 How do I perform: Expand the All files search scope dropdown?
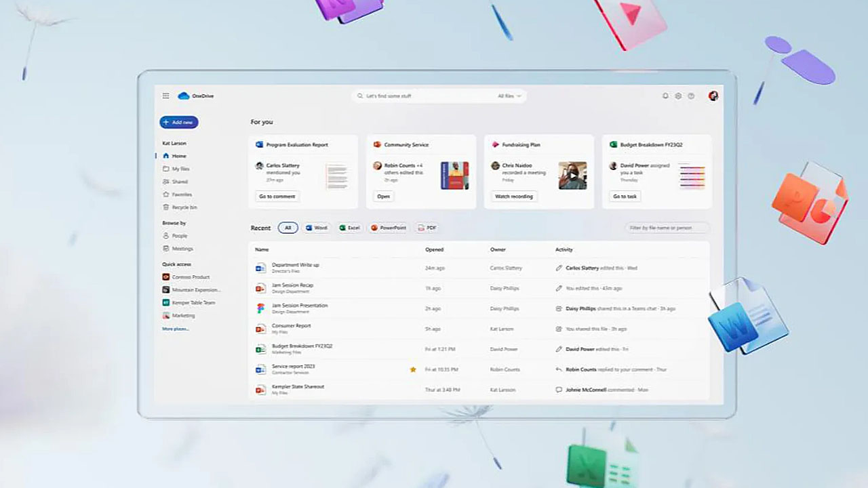(x=509, y=96)
